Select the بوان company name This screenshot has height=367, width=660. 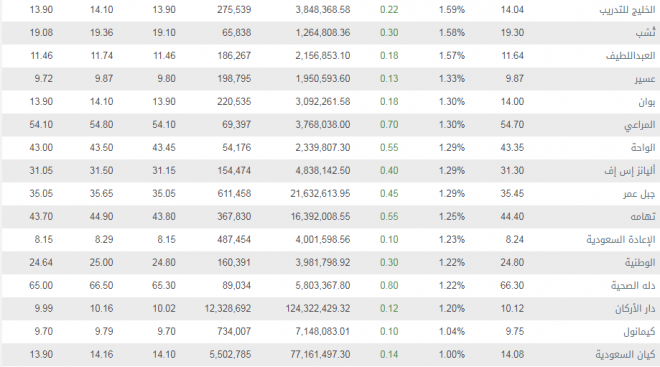pos(647,101)
